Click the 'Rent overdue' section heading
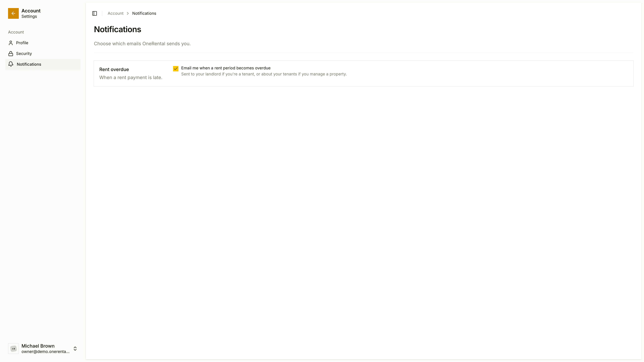The image size is (644, 362). [114, 69]
